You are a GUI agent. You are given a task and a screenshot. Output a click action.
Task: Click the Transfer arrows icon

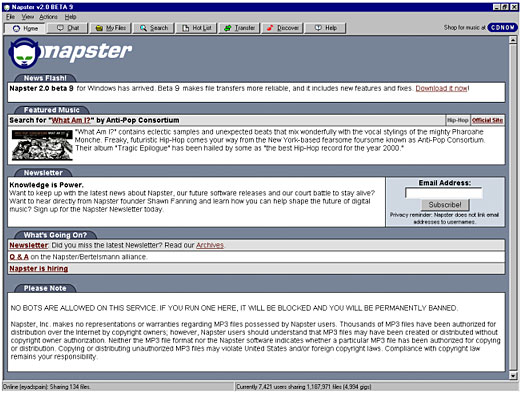(x=228, y=28)
